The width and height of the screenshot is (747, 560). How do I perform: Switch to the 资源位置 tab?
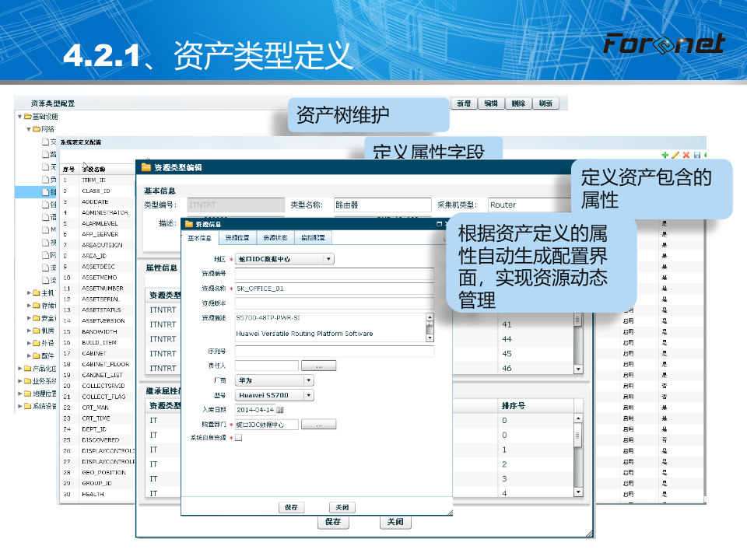tap(239, 237)
